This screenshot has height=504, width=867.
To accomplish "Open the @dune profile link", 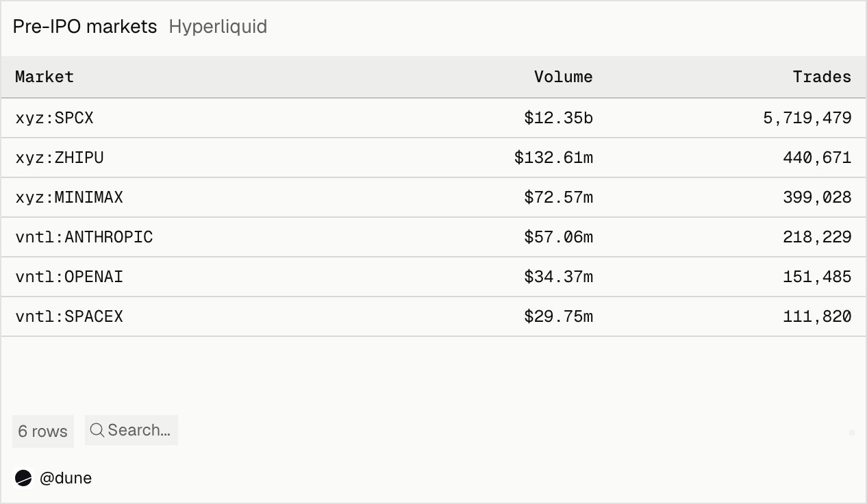I will coord(66,478).
